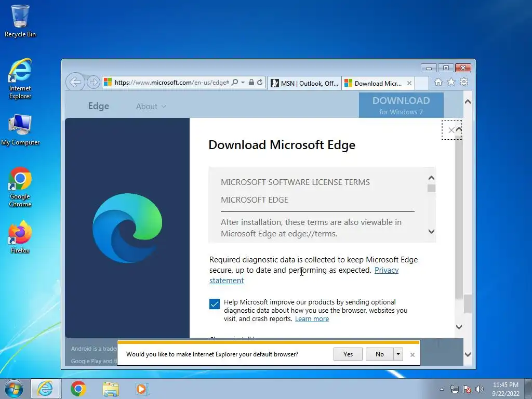
Task: Open a new blank tab
Action: 422,83
